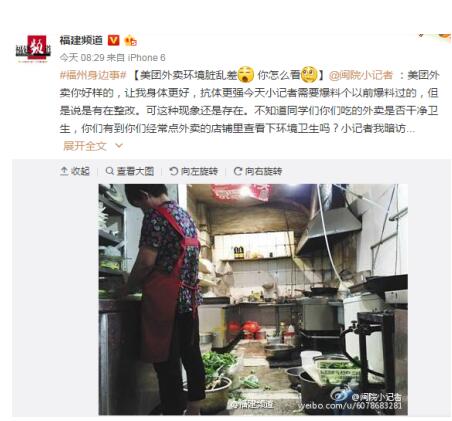Click the clockwise arrow icon beside 向右旋转
Screen dimensions: 452x421
click(x=238, y=171)
